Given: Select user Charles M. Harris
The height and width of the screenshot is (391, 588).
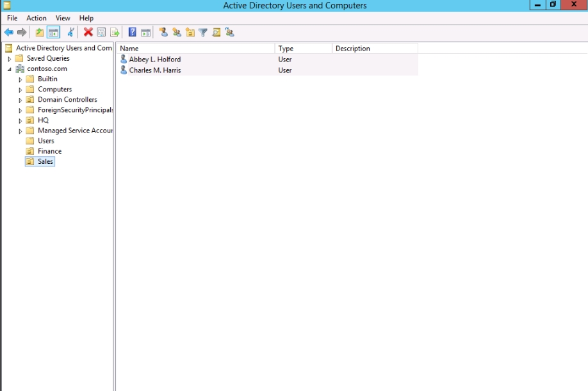Looking at the screenshot, I should point(155,70).
